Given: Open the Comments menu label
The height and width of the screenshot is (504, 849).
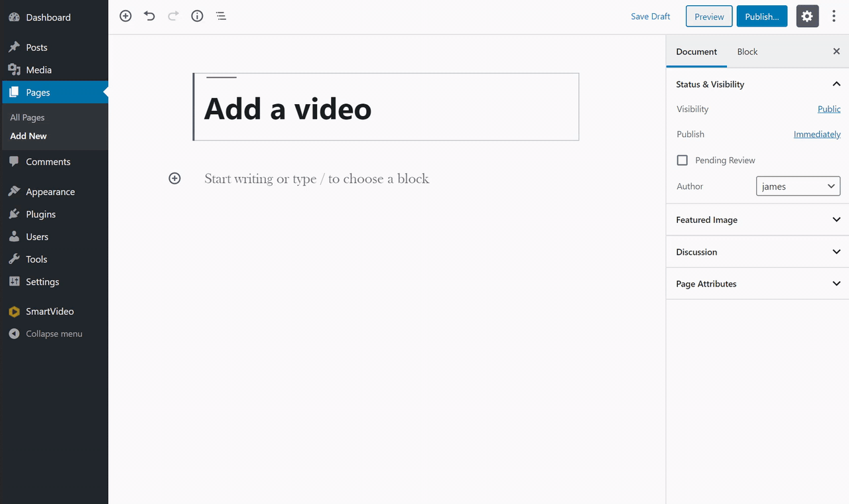Looking at the screenshot, I should (48, 161).
